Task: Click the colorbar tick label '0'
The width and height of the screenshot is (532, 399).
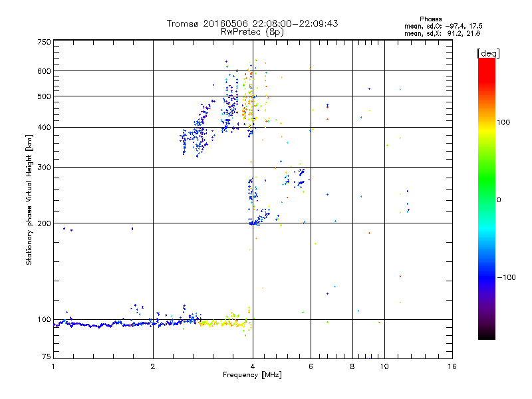Action: 499,200
